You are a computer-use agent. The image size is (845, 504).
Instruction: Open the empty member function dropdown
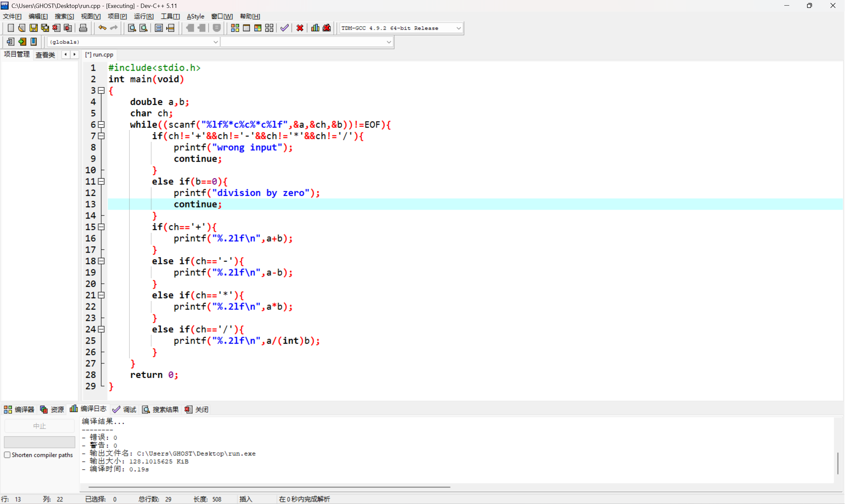pos(388,42)
